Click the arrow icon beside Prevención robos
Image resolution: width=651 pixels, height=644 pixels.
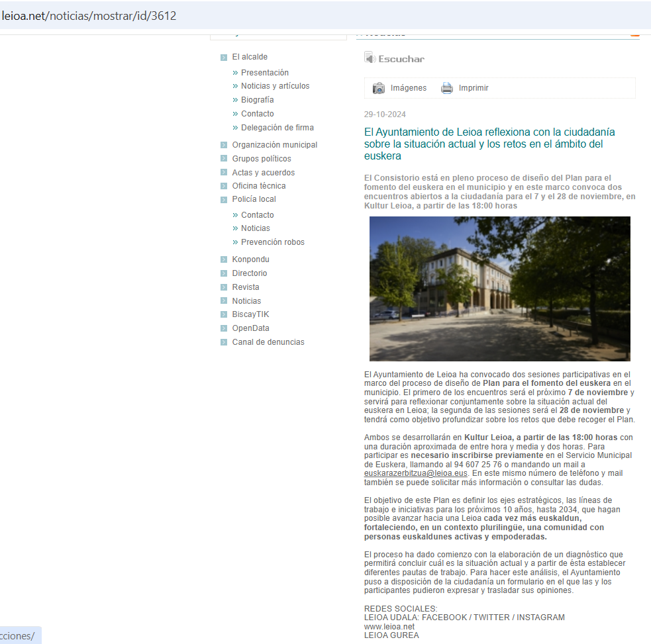tap(235, 242)
